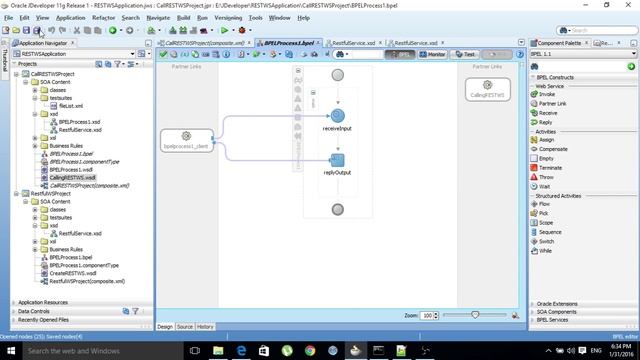The width and height of the screenshot is (640, 360).
Task: Open the editor tab list dropdown arrow
Action: pyautogui.click(x=521, y=43)
